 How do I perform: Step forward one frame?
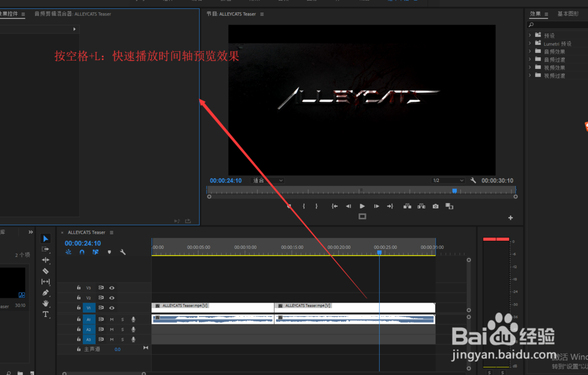click(376, 206)
